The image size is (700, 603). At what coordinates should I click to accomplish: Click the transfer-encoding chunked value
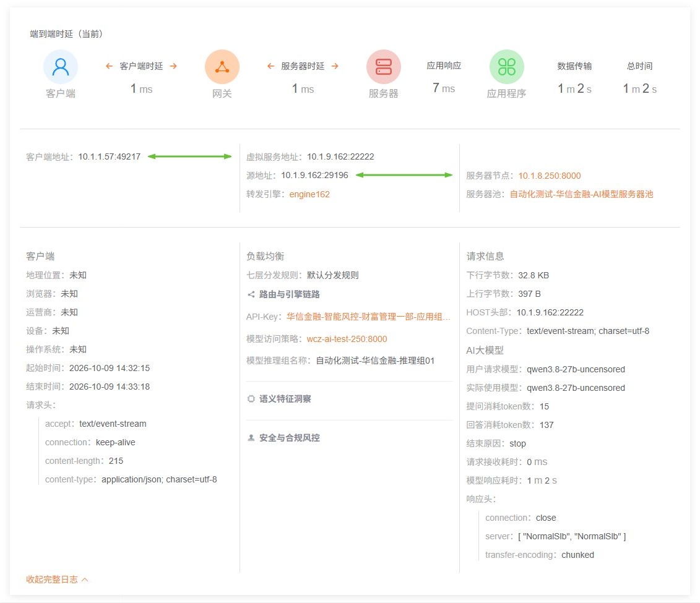(577, 555)
